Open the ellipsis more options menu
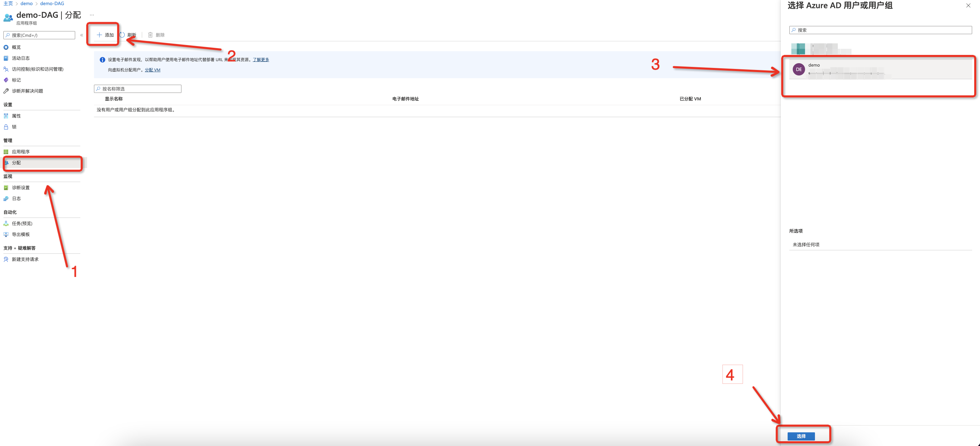Image resolution: width=980 pixels, height=446 pixels. pyautogui.click(x=92, y=15)
